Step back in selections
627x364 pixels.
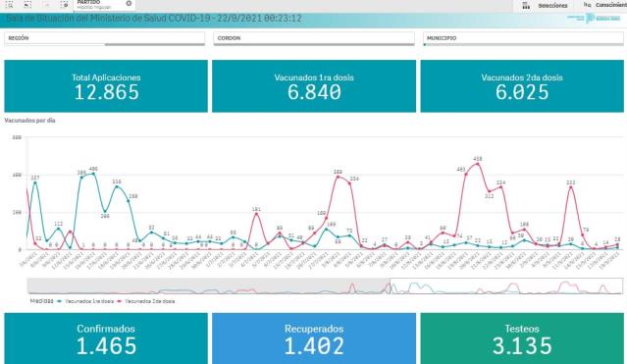tap(27, 4)
